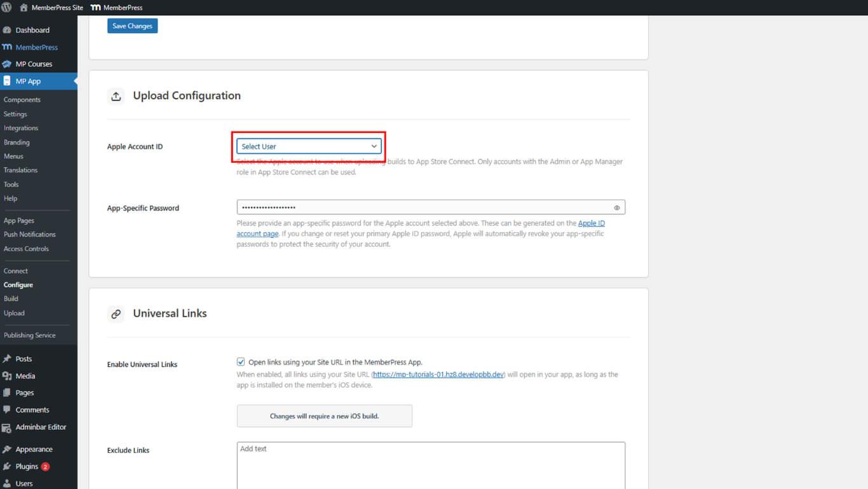The width and height of the screenshot is (868, 489).
Task: Click the WordPress logo icon
Action: (x=6, y=8)
